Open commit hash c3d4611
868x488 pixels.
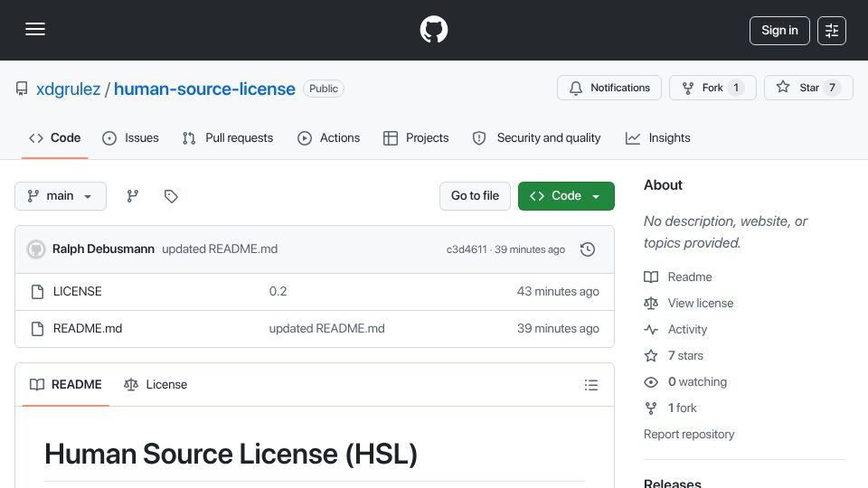coord(467,249)
